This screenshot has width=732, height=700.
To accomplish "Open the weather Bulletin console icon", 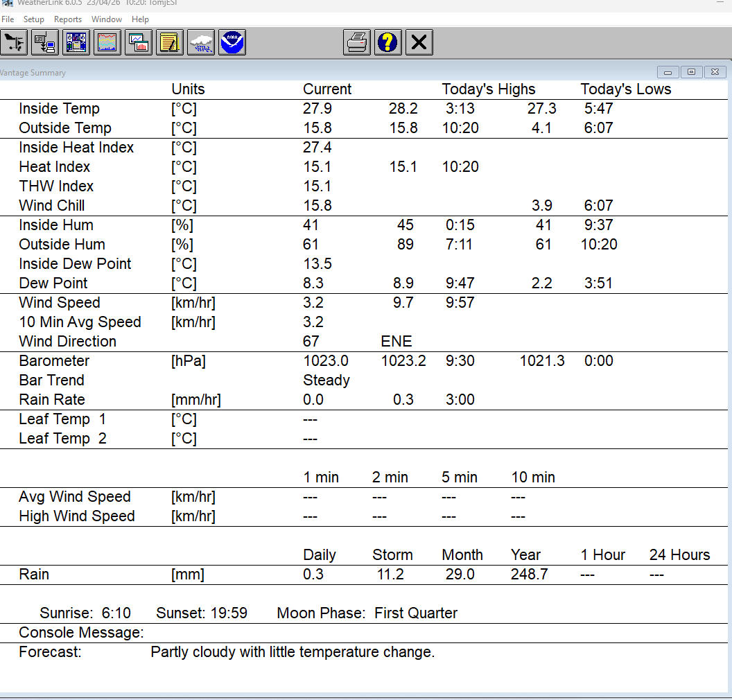I will pos(76,43).
